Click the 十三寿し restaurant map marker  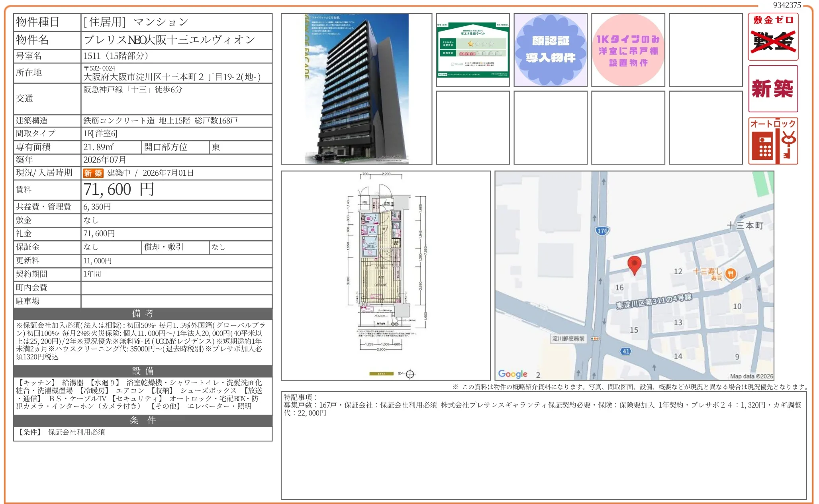click(x=731, y=273)
